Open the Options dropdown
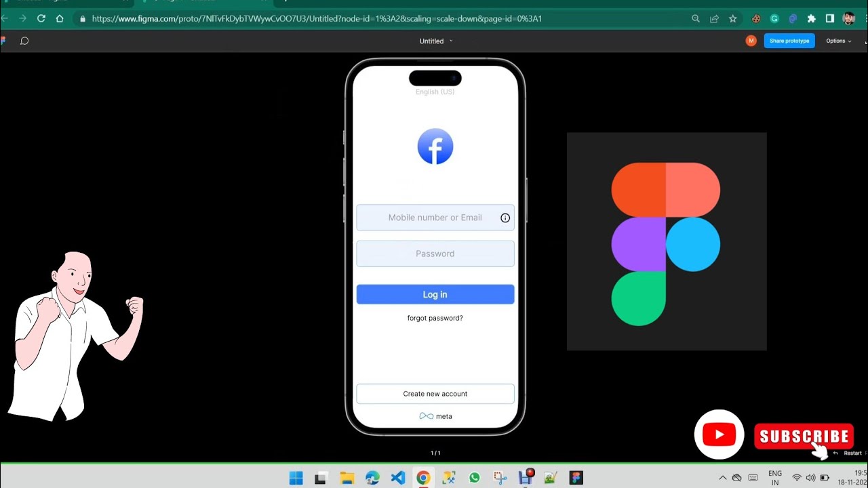868x488 pixels. click(x=839, y=41)
